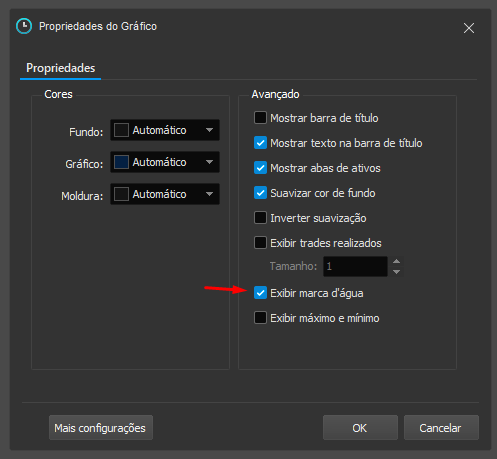Image resolution: width=497 pixels, height=459 pixels.
Task: Enable Exibir máximo e mínimo
Action: coord(260,318)
